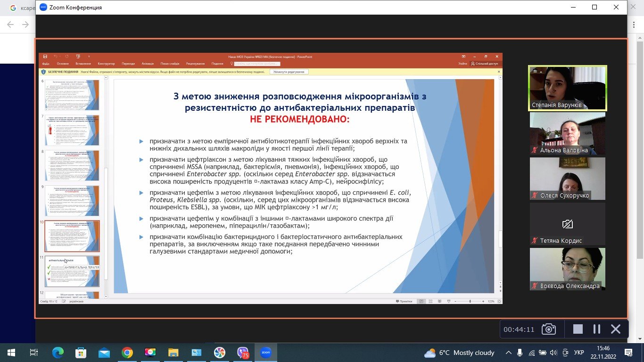Toggle the Примітки notes pane
This screenshot has height=362, width=644.
point(405,301)
